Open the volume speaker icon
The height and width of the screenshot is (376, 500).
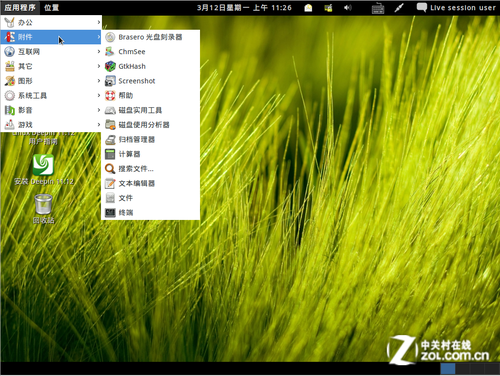[x=348, y=7]
